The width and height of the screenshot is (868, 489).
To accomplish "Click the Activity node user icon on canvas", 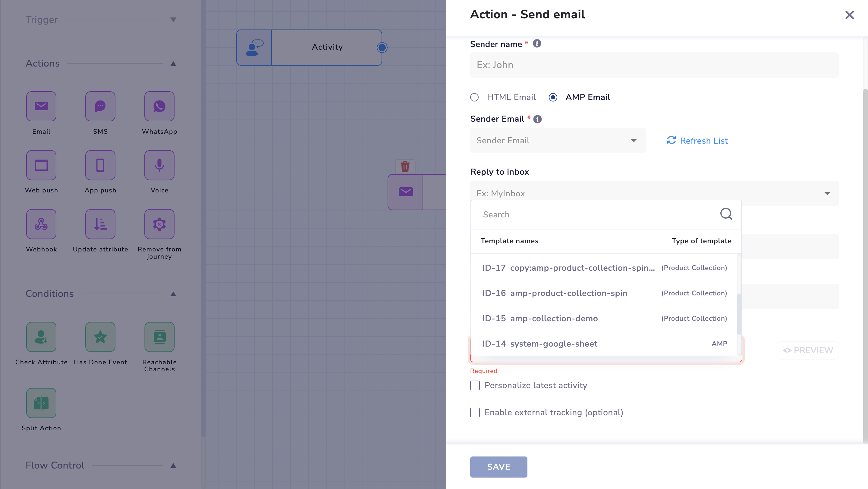I will coord(254,48).
